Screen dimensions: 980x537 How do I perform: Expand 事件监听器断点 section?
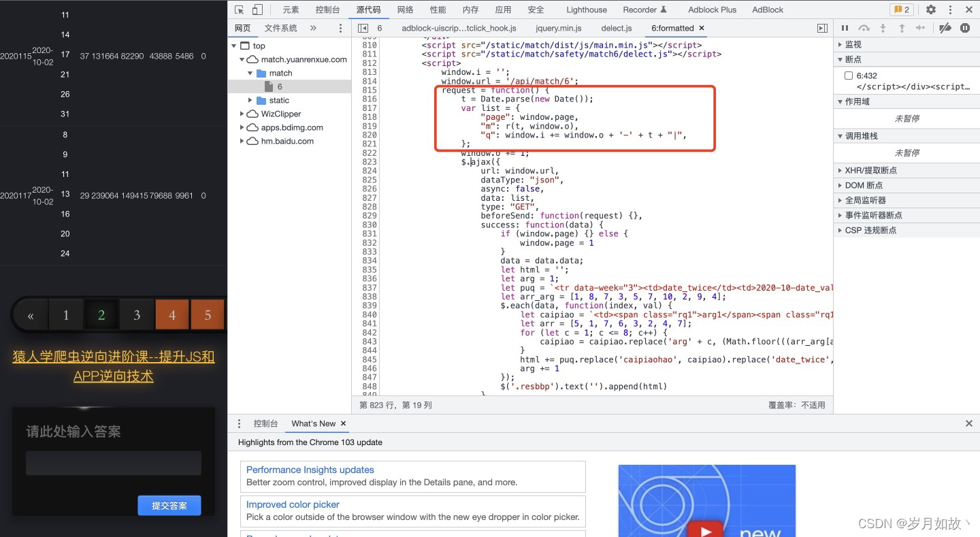pos(906,215)
